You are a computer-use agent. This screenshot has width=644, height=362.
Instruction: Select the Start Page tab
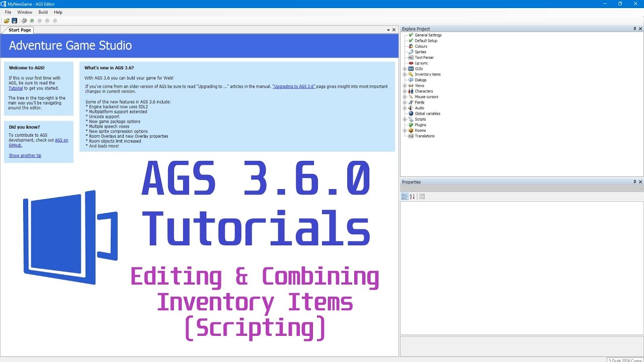20,30
